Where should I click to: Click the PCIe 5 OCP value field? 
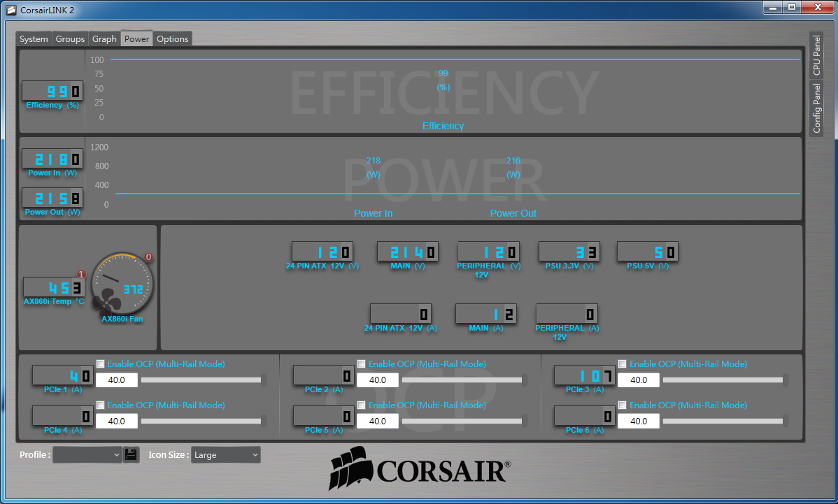point(377,422)
